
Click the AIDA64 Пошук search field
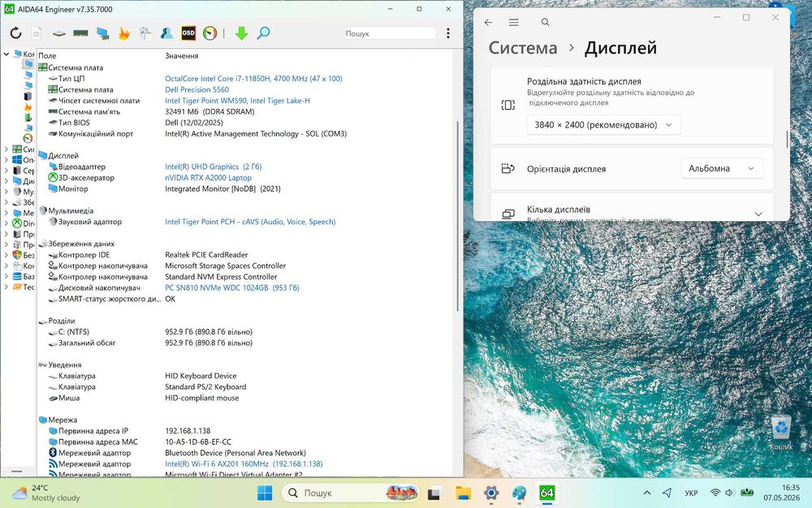pyautogui.click(x=390, y=33)
